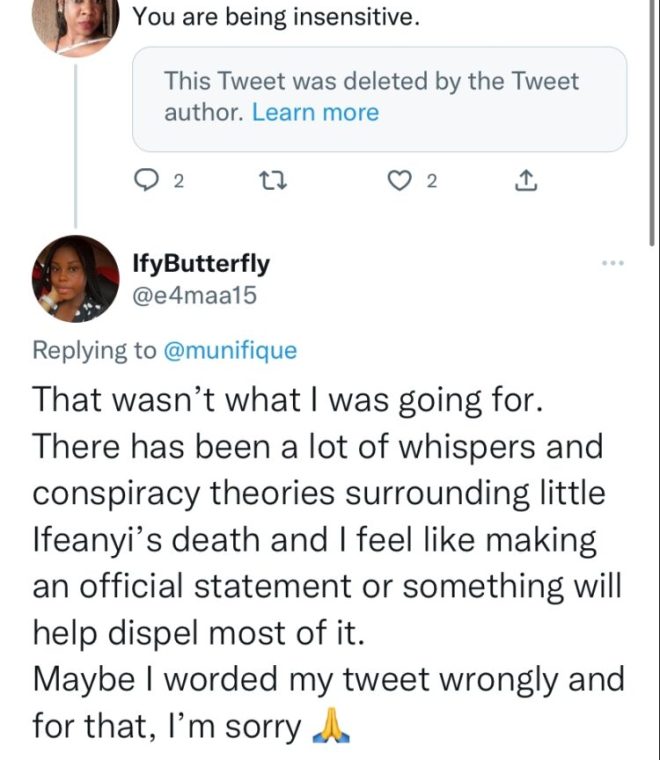The width and height of the screenshot is (660, 760).
Task: Click the "Replying to" label
Action: point(94,350)
